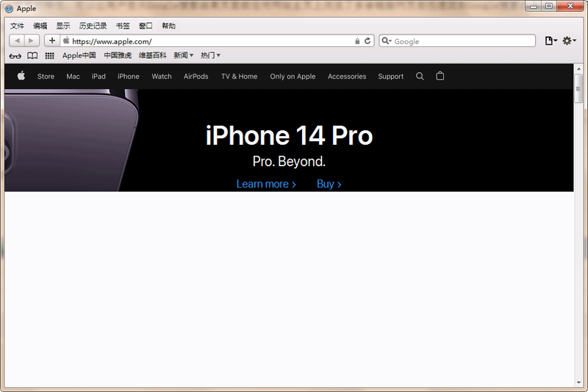The width and height of the screenshot is (588, 392).
Task: Open Top Sites grid icon
Action: [49, 55]
